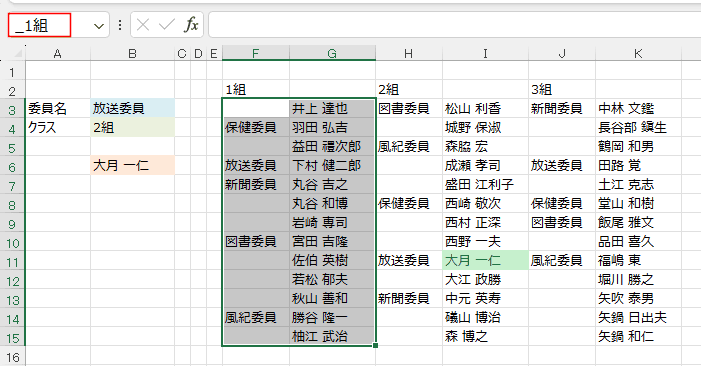The image size is (701, 366).
Task: Select the 3組 heading cell
Action: coord(562,89)
